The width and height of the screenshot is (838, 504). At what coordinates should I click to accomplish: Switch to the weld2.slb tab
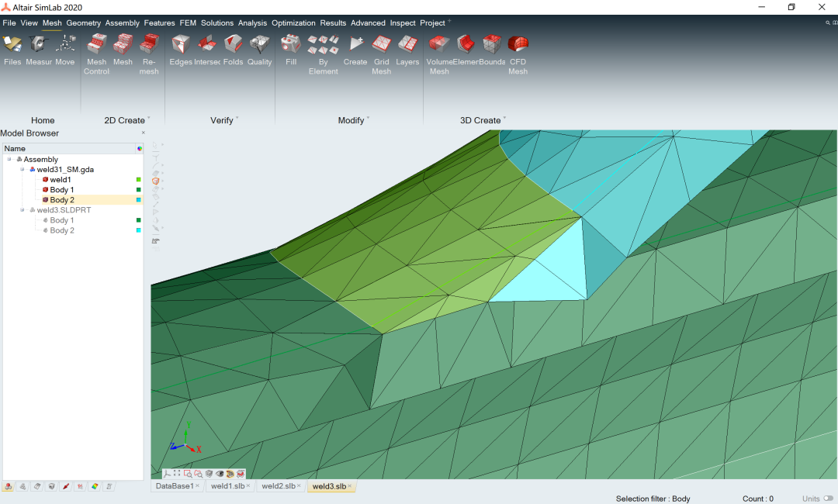pos(279,486)
